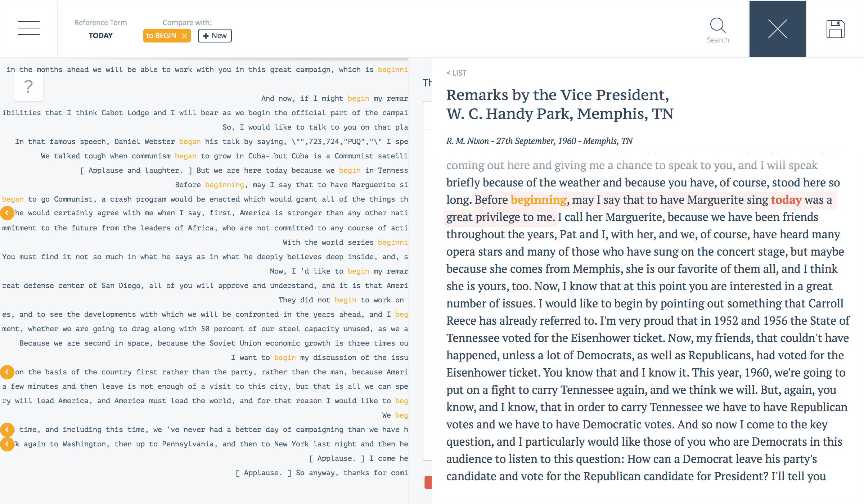Image resolution: width=864 pixels, height=504 pixels.
Task: Click highlighted word 'beginning' in the speech
Action: click(x=539, y=200)
